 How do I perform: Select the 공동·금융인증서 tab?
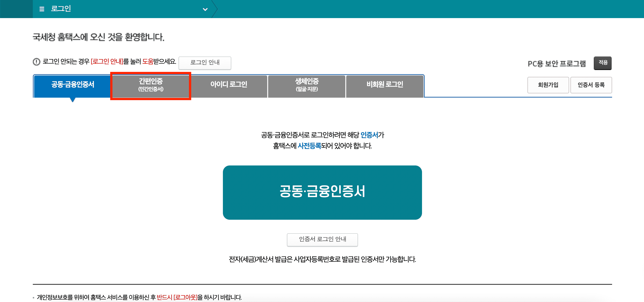(x=72, y=85)
